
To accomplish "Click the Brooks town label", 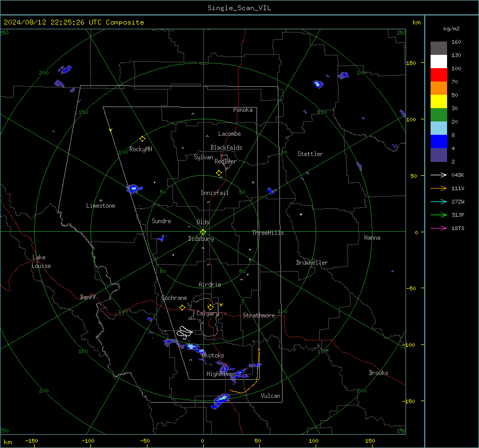I will (x=378, y=373).
